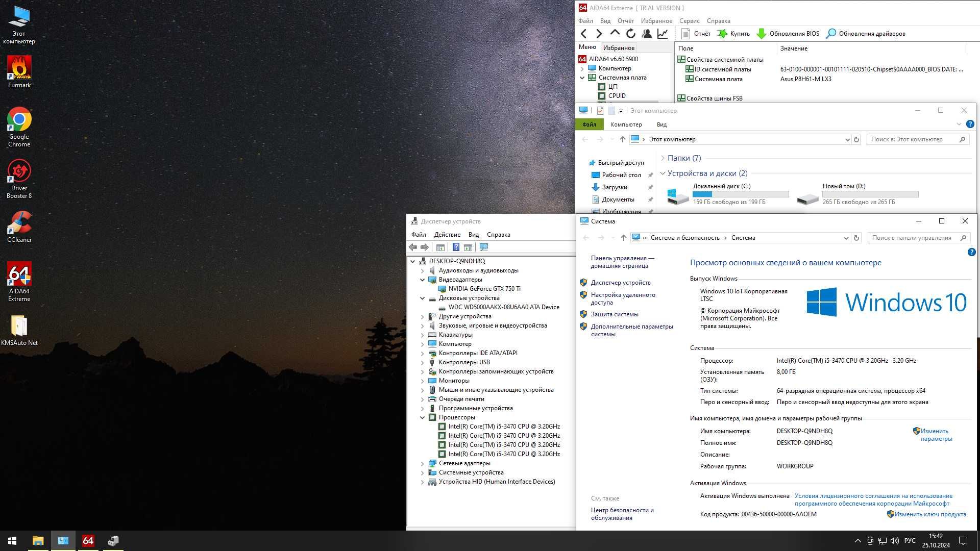The width and height of the screenshot is (980, 551).
Task: Open notification center icon in taskbar
Action: (x=963, y=541)
